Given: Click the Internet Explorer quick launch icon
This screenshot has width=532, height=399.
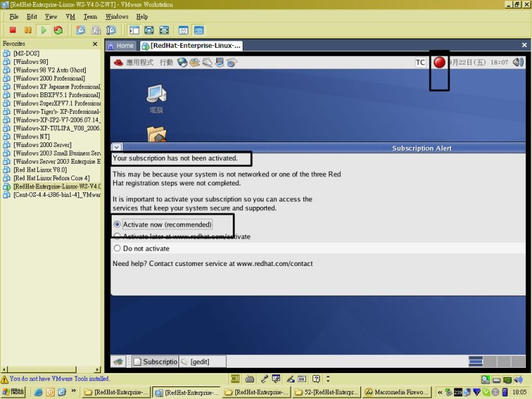Looking at the screenshot, I should tap(39, 392).
